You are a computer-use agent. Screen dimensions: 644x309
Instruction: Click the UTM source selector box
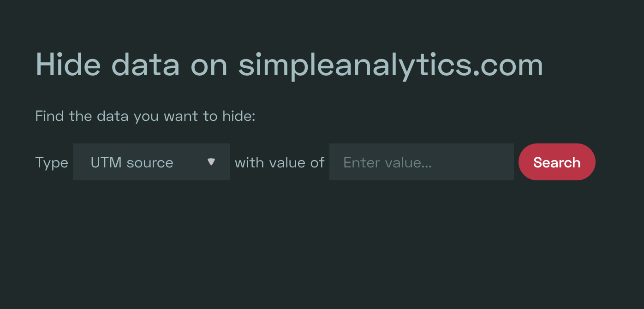tap(151, 162)
